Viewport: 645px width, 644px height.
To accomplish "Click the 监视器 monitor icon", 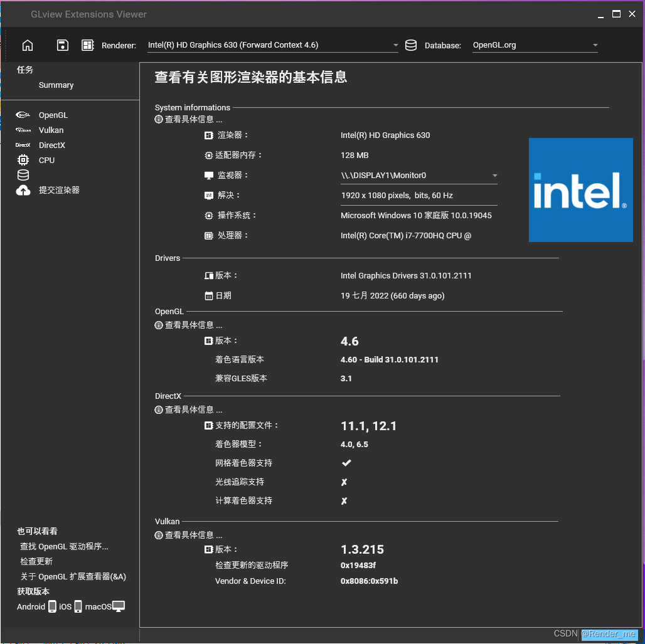I will pos(209,176).
